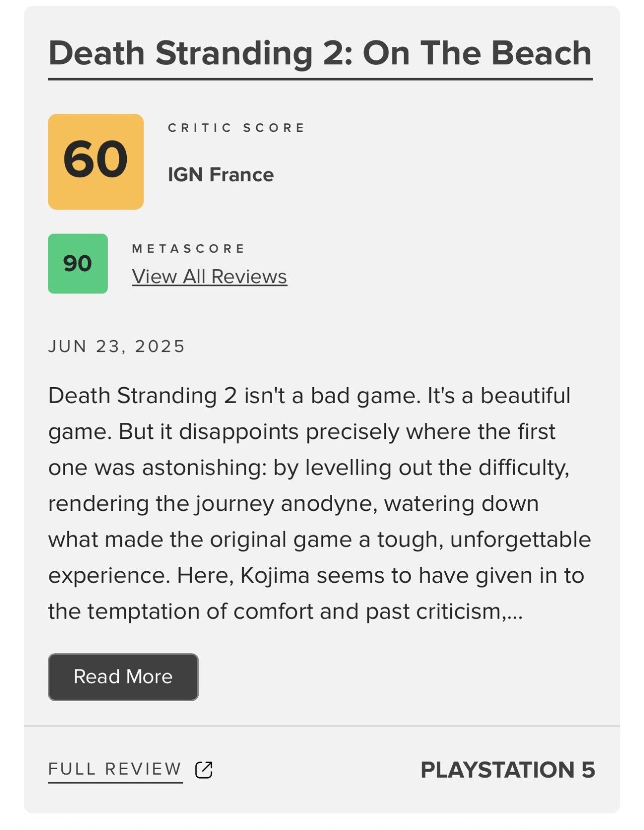Click the METASCORE heading label
The image size is (644, 830).
pos(188,249)
